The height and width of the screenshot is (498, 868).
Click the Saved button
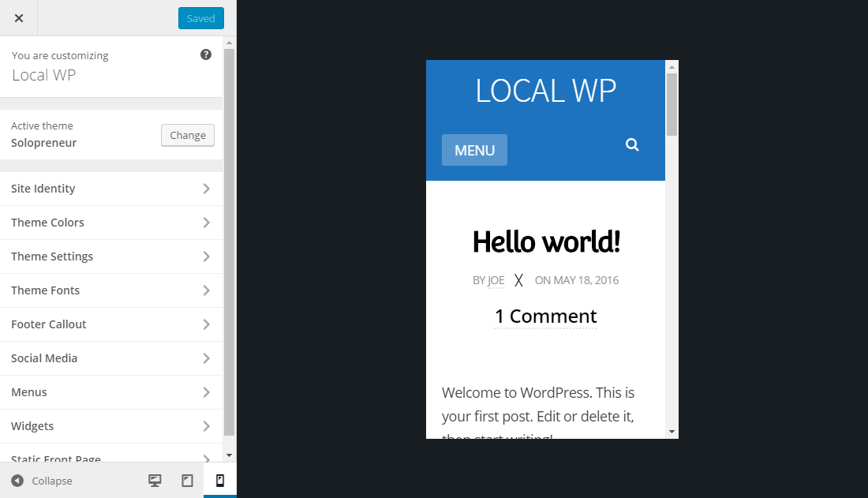coord(201,18)
